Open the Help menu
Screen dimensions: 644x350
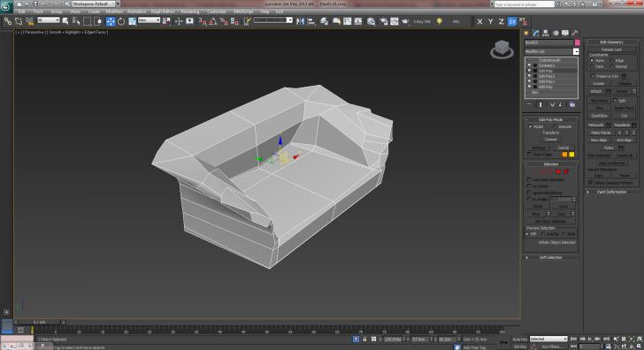264,11
